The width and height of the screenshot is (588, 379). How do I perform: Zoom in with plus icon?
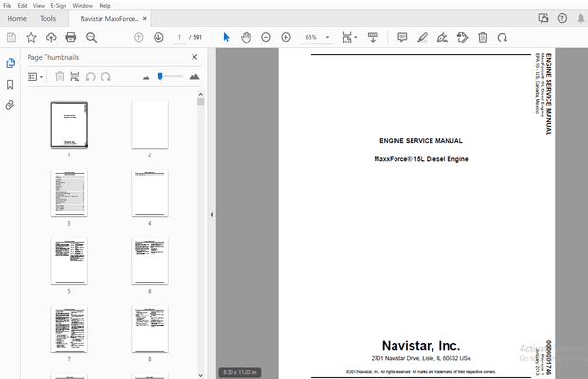pyautogui.click(x=285, y=37)
